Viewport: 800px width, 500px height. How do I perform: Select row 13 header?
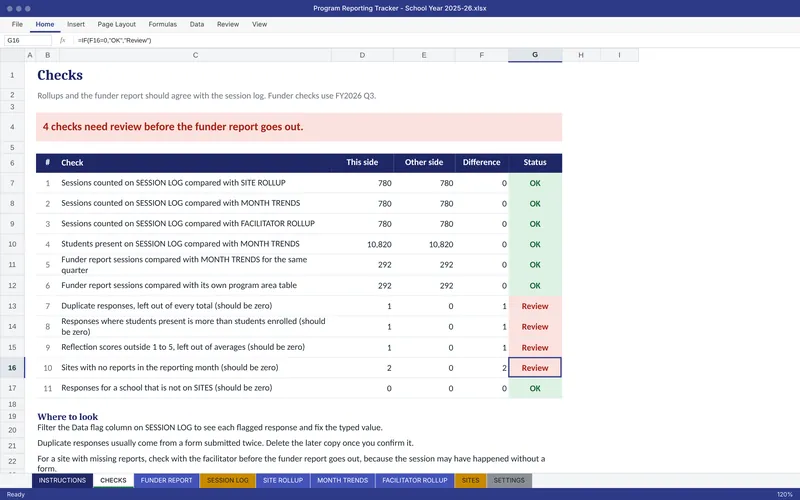pos(12,306)
